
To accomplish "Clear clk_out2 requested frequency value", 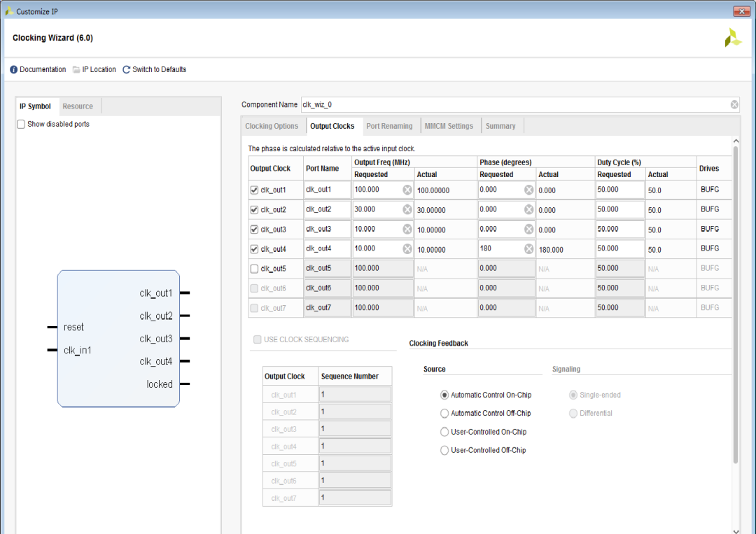I will pyautogui.click(x=407, y=209).
